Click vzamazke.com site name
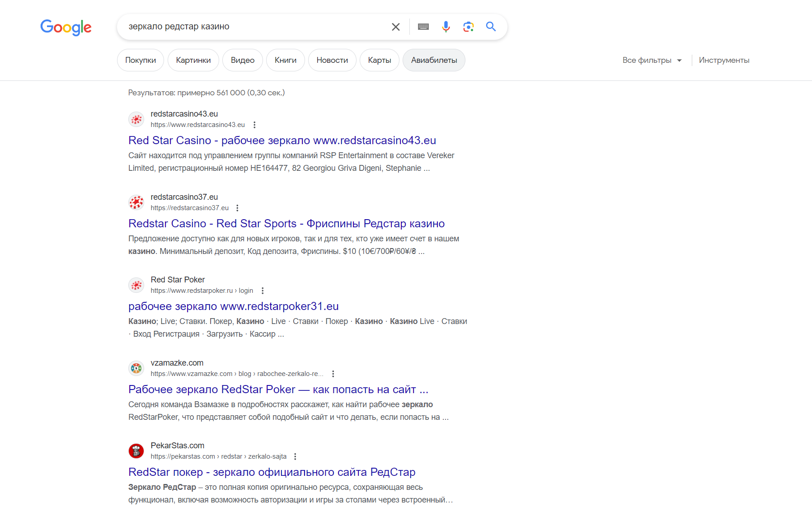 (x=177, y=363)
